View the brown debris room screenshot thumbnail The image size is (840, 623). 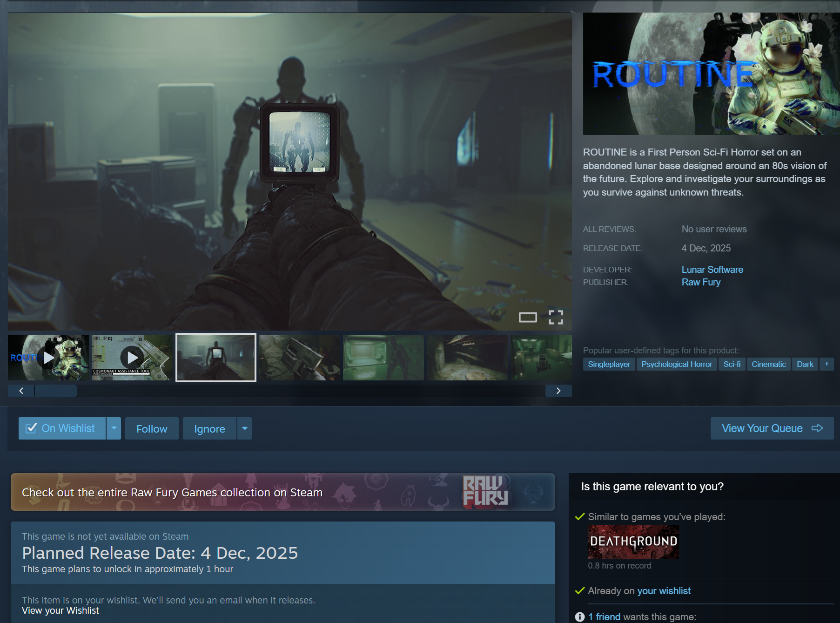click(467, 358)
